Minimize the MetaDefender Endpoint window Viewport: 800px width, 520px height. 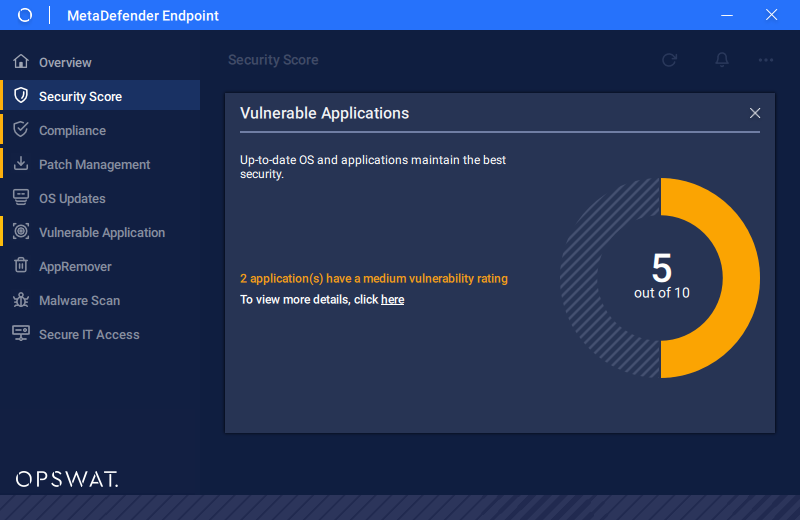(727, 15)
